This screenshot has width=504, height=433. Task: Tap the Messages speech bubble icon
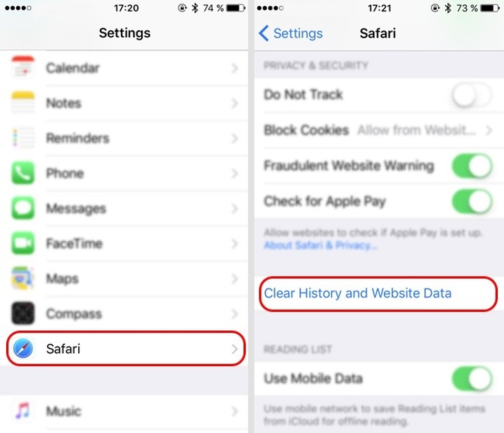pyautogui.click(x=23, y=208)
